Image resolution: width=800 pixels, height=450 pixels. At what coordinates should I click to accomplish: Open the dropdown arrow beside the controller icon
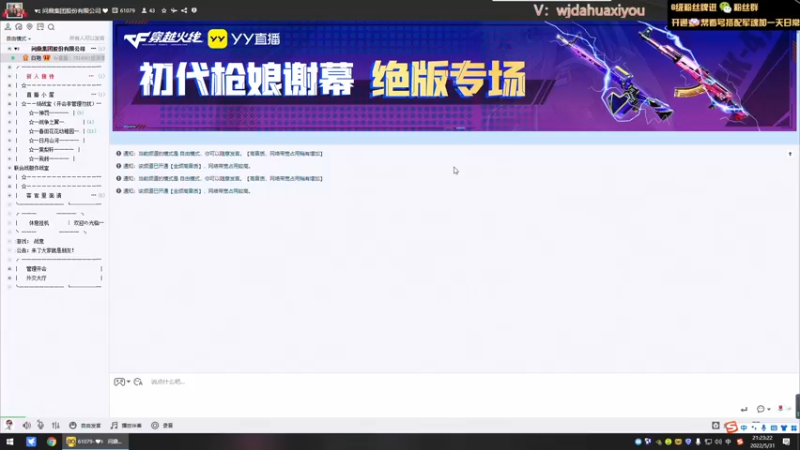[x=129, y=382]
